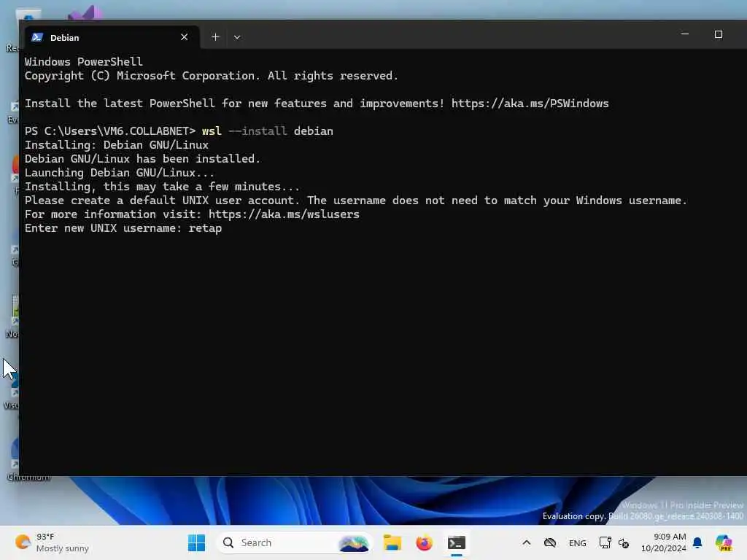747x560 pixels.
Task: Click the 'Installing: Debian GNU/Linux' line
Action: [117, 145]
